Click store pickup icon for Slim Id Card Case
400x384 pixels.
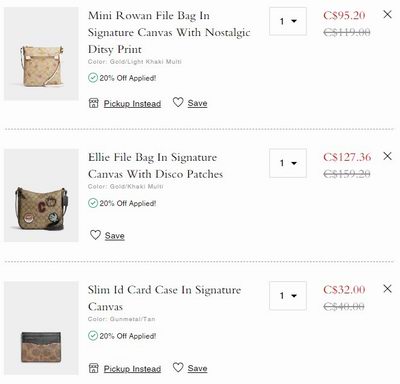coord(94,368)
